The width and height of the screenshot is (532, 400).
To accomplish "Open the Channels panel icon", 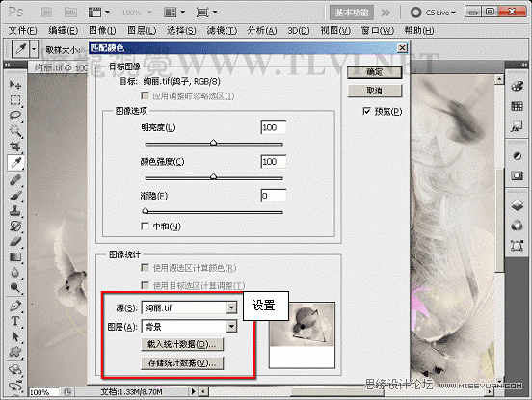I will click(x=517, y=225).
